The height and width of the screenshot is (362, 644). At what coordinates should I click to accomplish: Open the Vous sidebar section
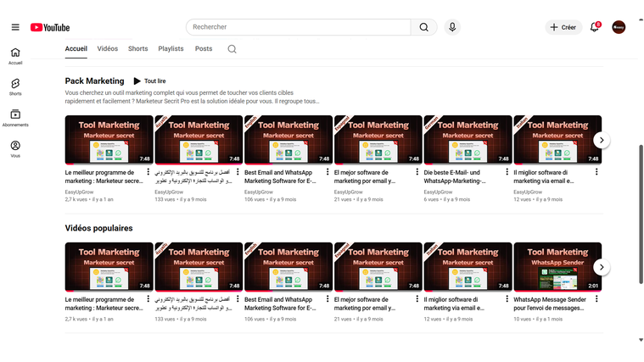point(15,148)
